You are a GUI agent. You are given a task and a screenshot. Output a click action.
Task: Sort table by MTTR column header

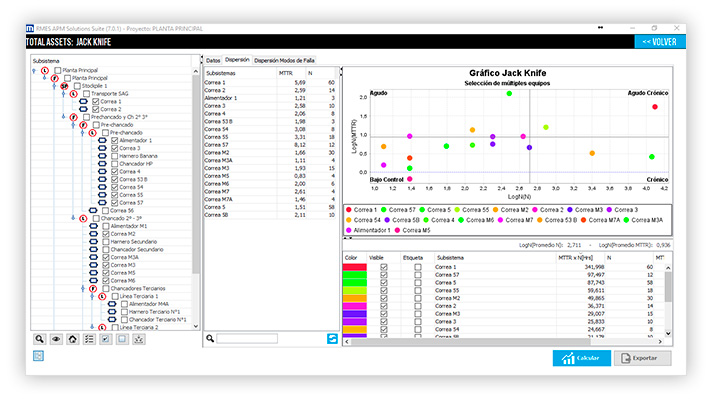pos(291,73)
